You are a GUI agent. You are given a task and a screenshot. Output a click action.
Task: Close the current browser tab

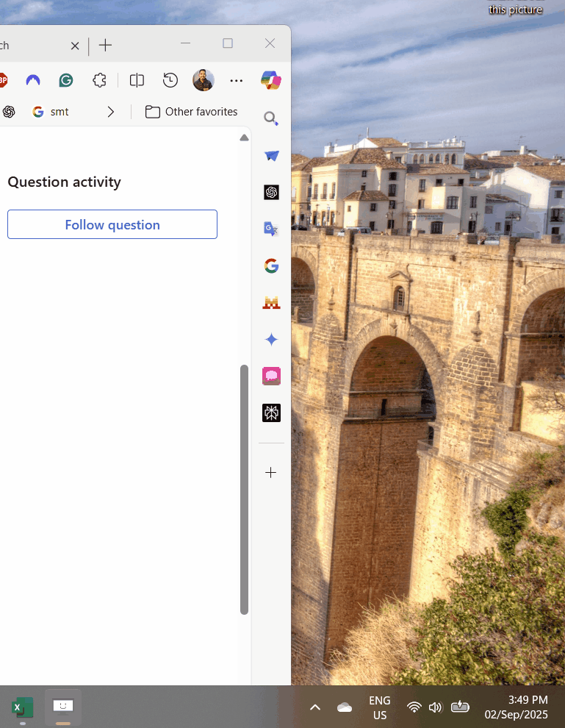click(75, 46)
